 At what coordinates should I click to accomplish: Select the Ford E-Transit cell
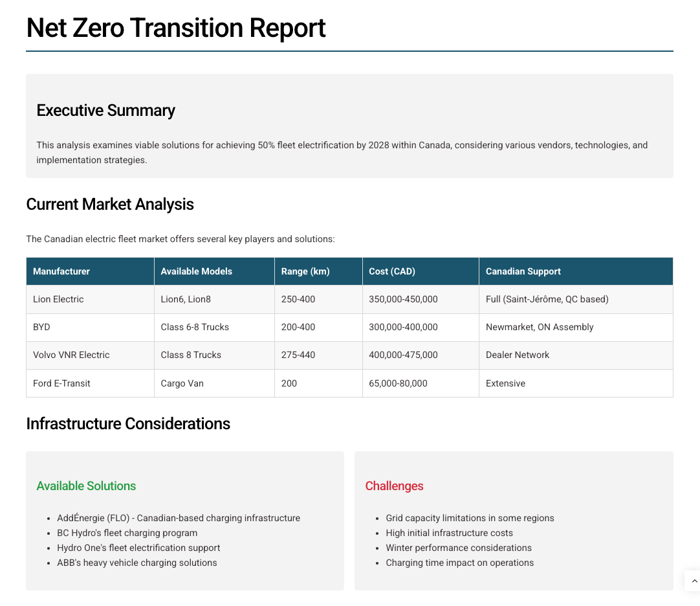90,383
